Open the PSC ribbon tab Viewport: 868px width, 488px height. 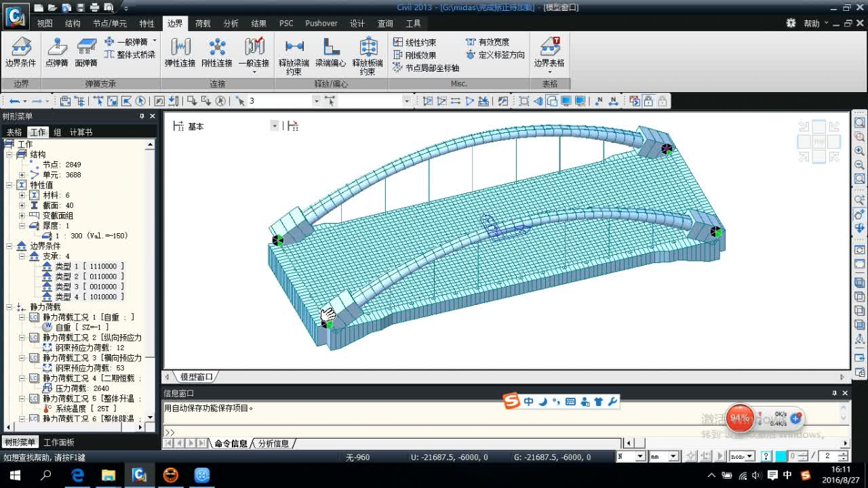[x=286, y=23]
